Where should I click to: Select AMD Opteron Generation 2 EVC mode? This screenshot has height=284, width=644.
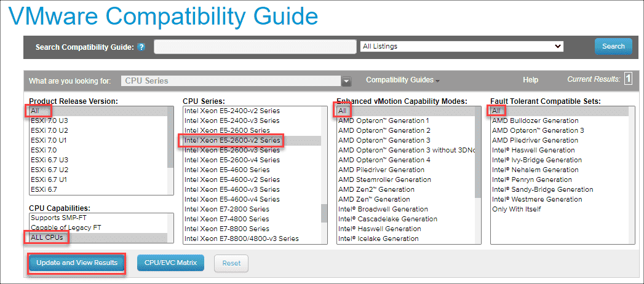click(405, 130)
